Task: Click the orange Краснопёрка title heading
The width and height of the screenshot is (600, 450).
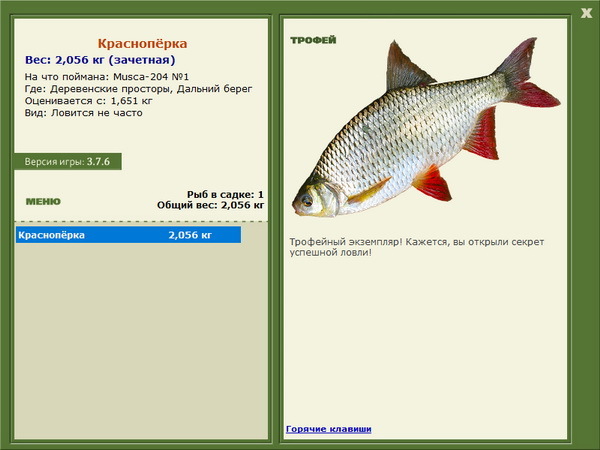Action: (142, 43)
